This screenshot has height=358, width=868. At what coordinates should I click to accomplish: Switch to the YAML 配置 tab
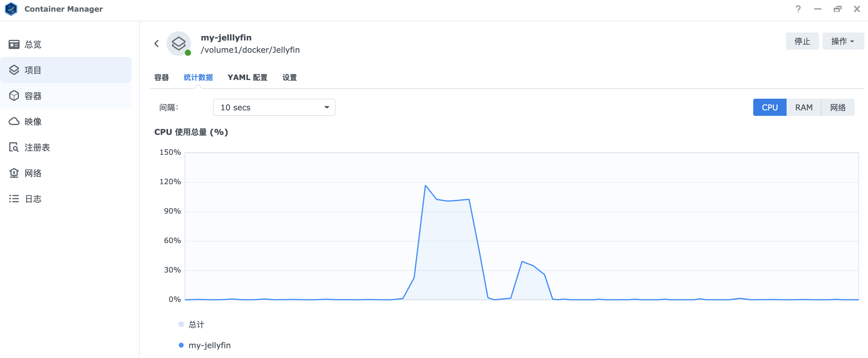(247, 78)
